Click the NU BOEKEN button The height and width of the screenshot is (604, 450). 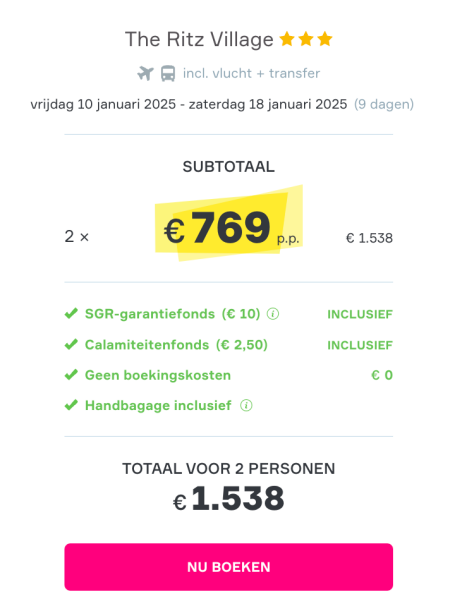[228, 567]
